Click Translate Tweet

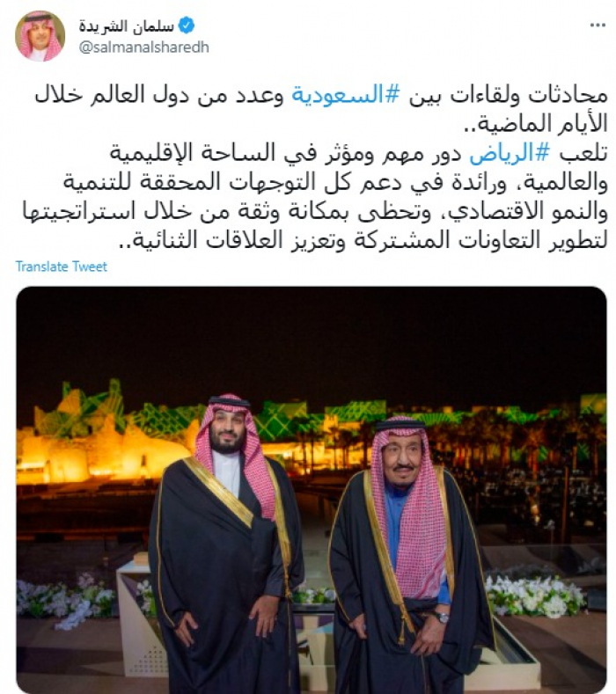62,267
